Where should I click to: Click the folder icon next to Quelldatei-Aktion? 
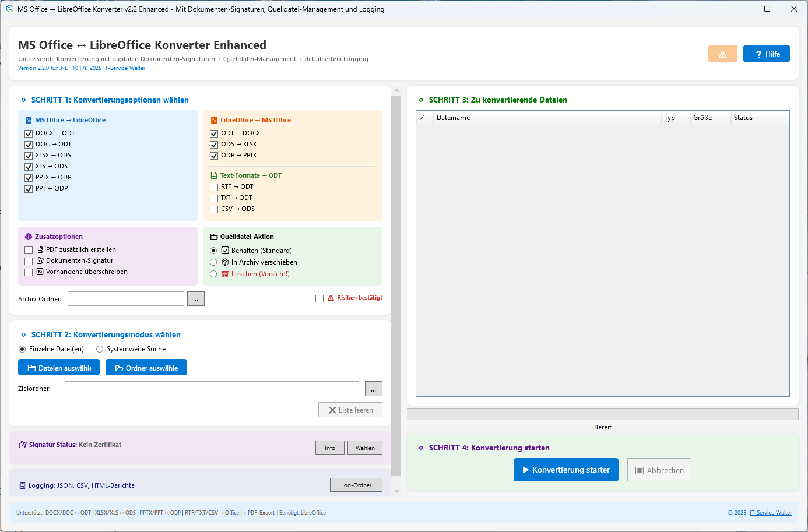(x=214, y=237)
